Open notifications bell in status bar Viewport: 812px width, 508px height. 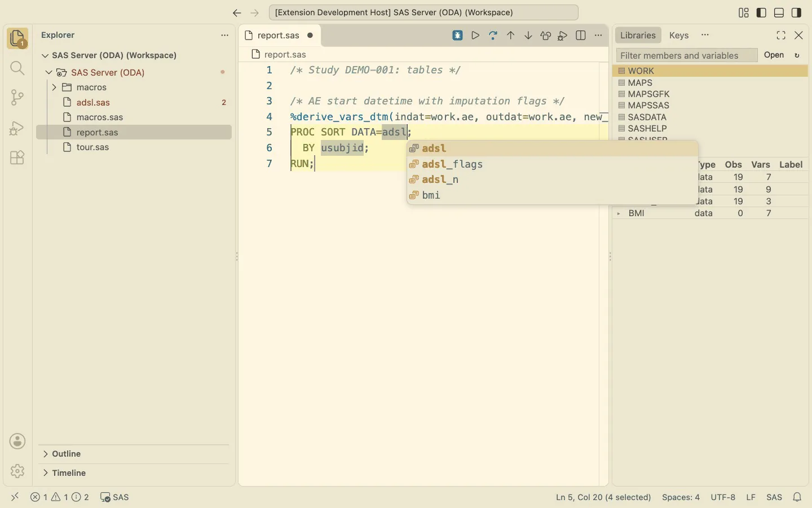coord(798,497)
